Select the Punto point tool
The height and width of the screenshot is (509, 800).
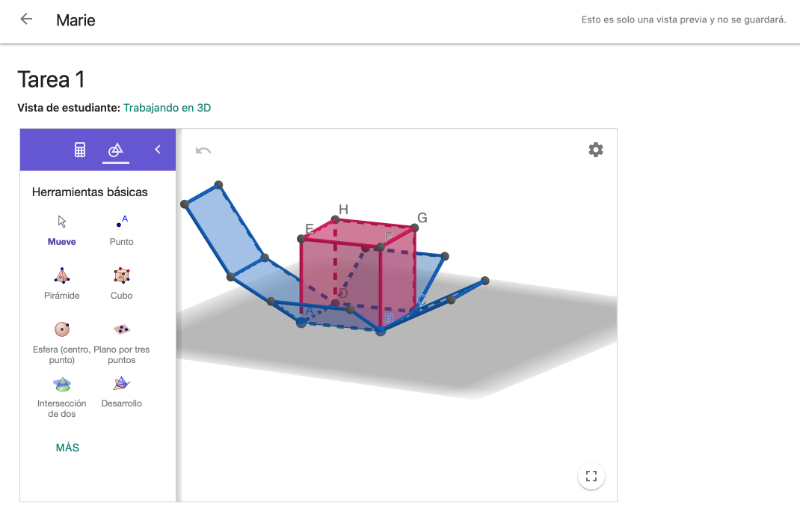tap(121, 230)
